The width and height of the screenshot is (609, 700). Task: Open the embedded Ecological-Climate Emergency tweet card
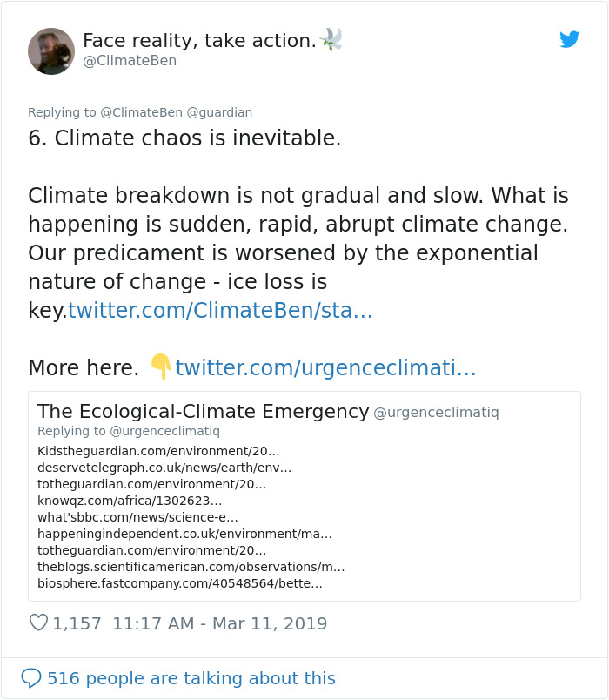click(304, 496)
